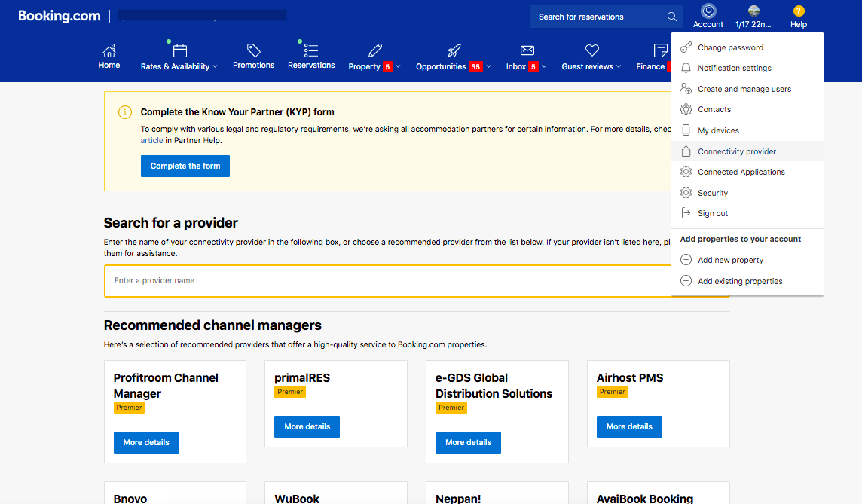Viewport: 862px width, 504px height.
Task: Open the article link in KYP notice
Action: 151,140
